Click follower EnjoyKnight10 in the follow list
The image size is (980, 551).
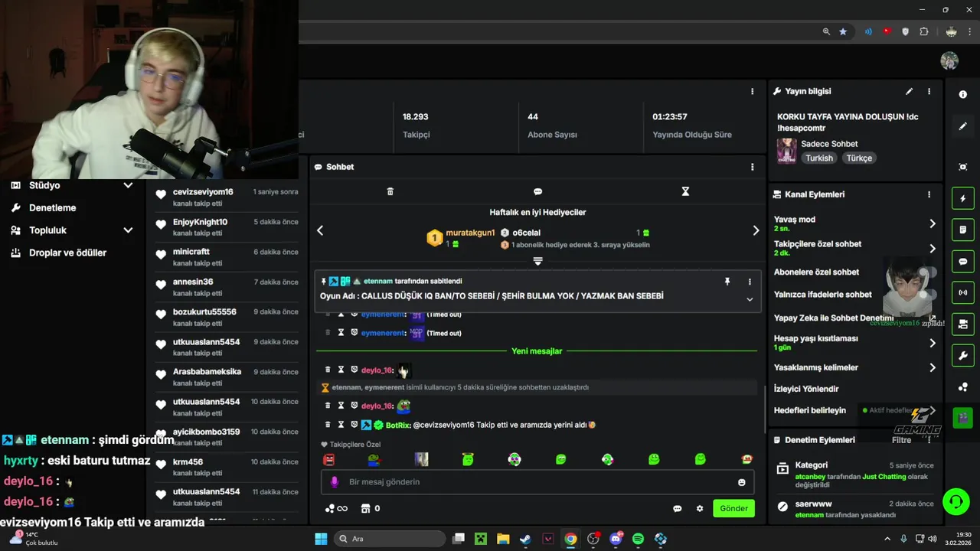point(200,222)
